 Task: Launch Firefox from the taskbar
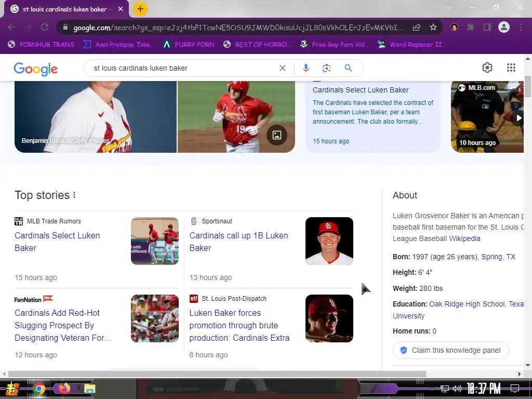coord(64,388)
